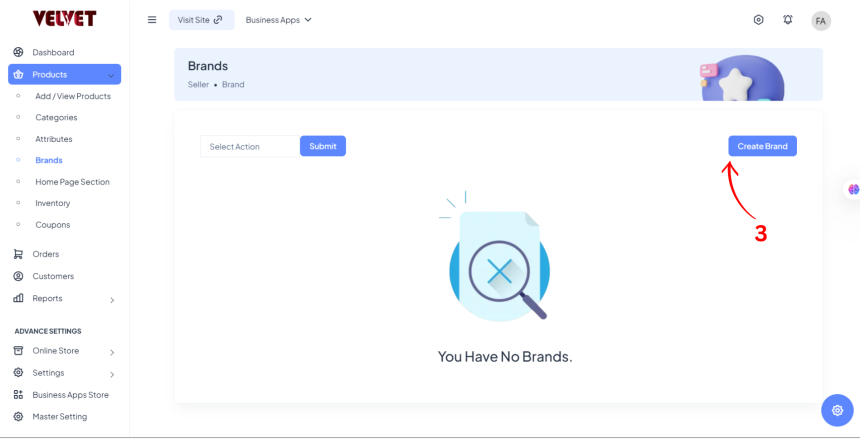Open Master Setting in the sidebar
Image resolution: width=860 pixels, height=439 pixels.
coord(59,417)
